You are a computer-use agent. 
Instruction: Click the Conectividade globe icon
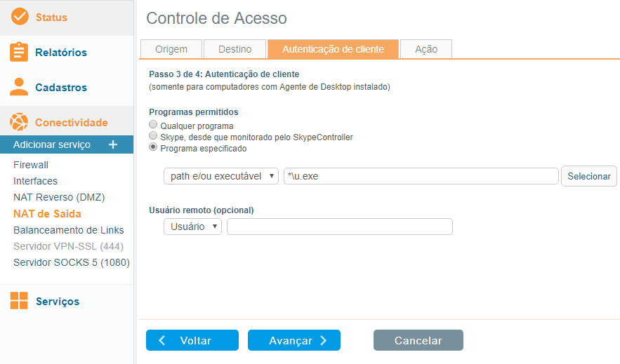point(19,122)
